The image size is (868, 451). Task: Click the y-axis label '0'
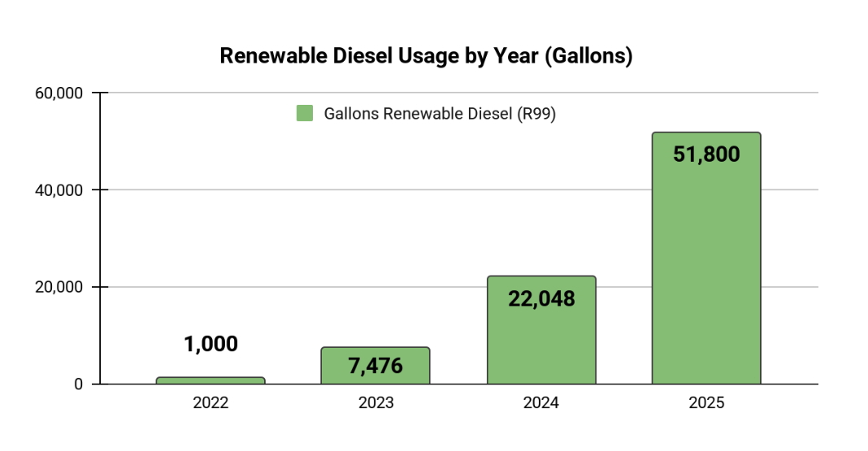tap(79, 384)
